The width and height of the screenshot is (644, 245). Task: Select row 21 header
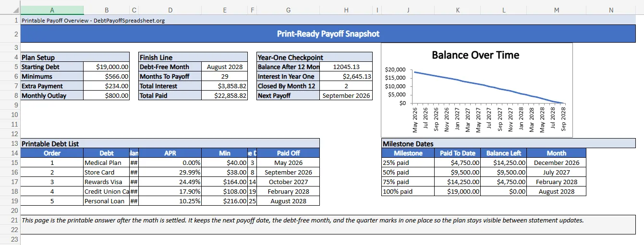(x=10, y=220)
